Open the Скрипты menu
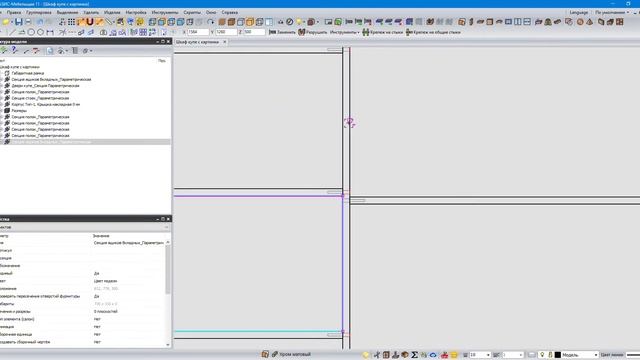 click(x=192, y=13)
